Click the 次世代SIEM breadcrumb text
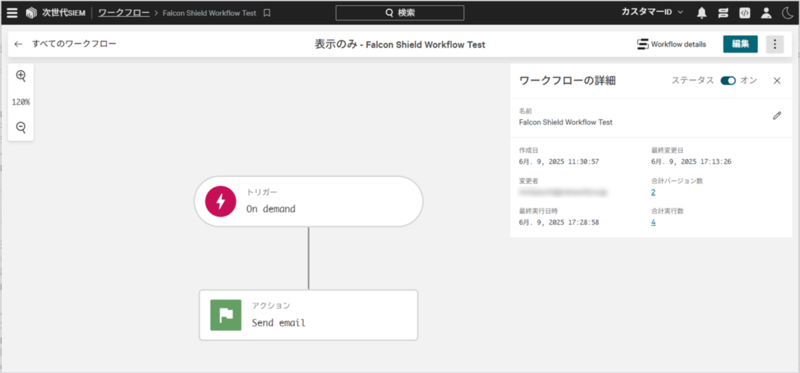 64,13
